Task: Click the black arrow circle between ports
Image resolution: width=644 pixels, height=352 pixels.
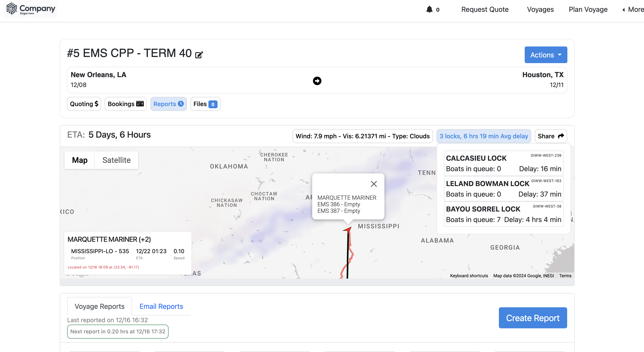Action: click(x=317, y=81)
